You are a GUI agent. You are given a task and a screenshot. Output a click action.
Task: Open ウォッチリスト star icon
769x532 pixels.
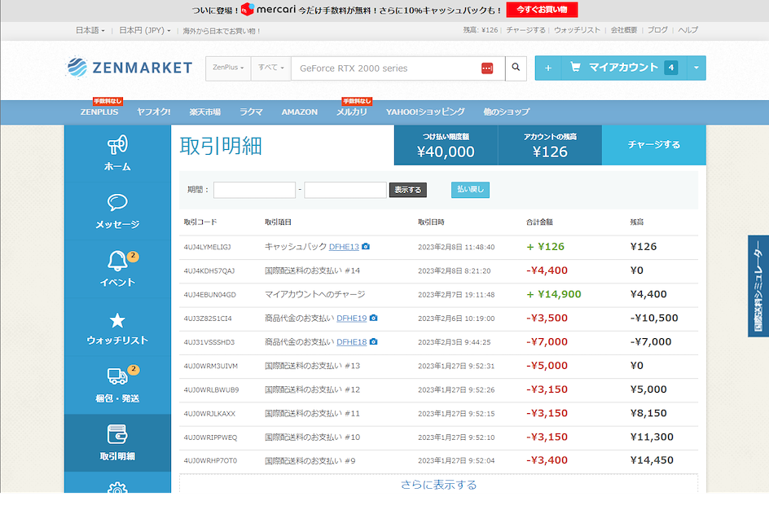coord(117,320)
